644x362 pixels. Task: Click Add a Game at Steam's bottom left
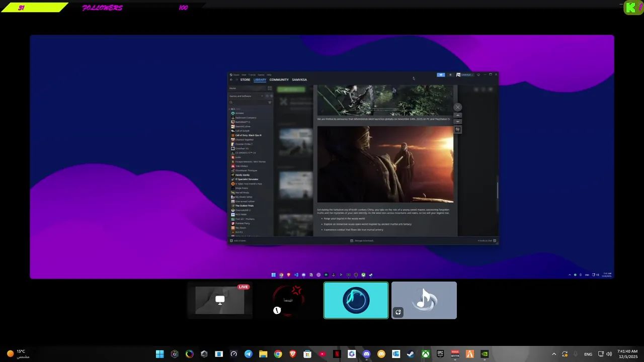click(x=238, y=241)
